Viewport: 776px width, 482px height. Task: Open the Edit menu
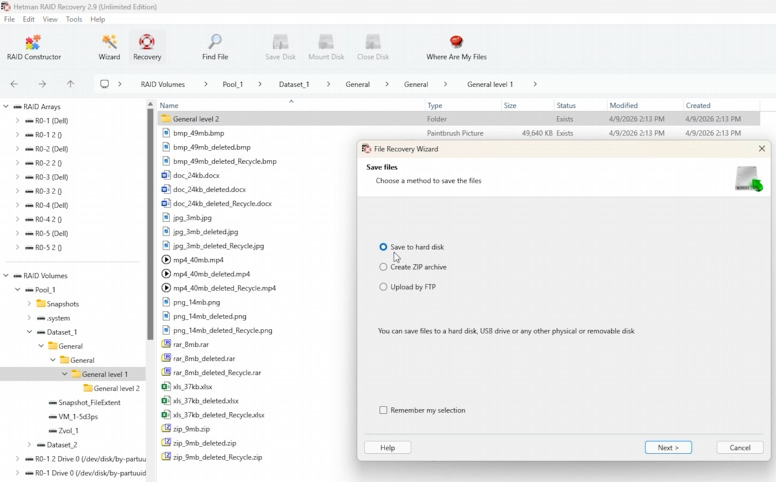(x=29, y=19)
